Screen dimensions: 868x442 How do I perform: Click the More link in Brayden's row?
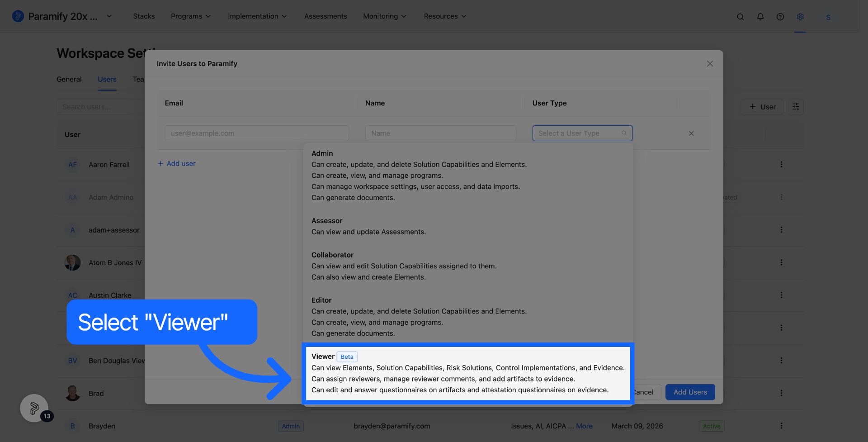pyautogui.click(x=584, y=426)
